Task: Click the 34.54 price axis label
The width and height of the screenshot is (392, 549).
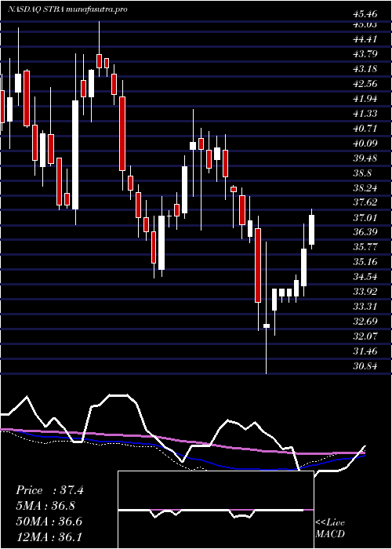Action: [x=365, y=277]
